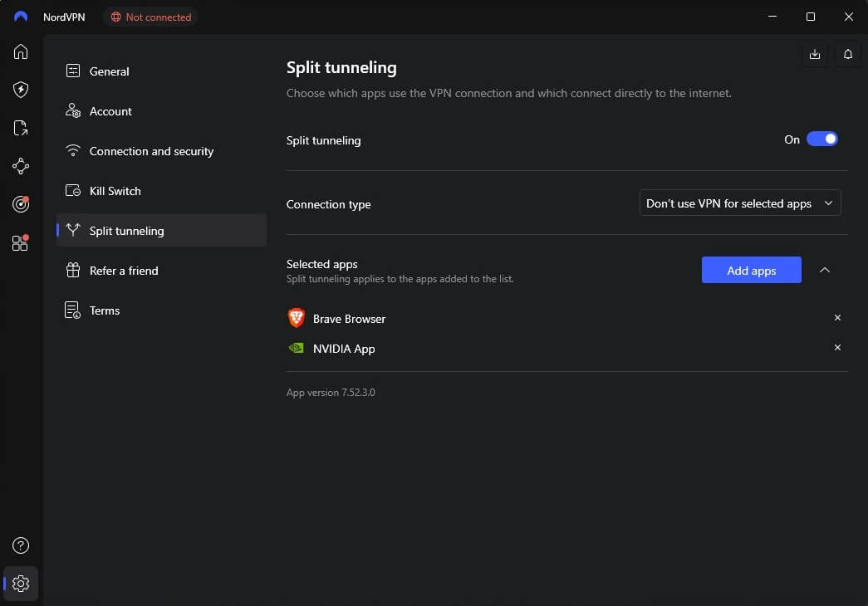The image size is (868, 606).
Task: Click the Add apps button
Action: (x=751, y=270)
